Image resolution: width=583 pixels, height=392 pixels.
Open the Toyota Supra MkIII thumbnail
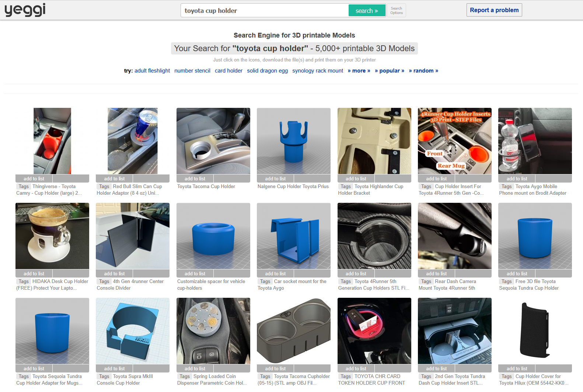click(133, 331)
